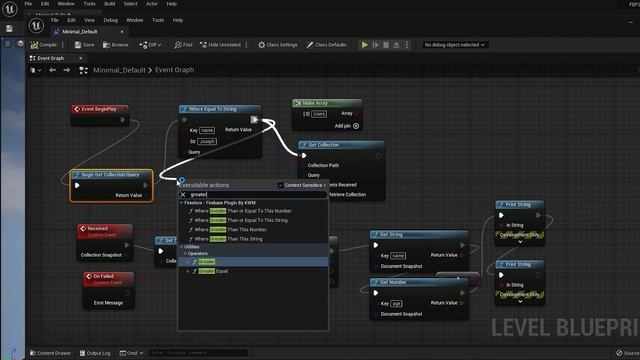Start Play with the green play icon
Viewport: 640px width, 360px height.
tap(364, 45)
